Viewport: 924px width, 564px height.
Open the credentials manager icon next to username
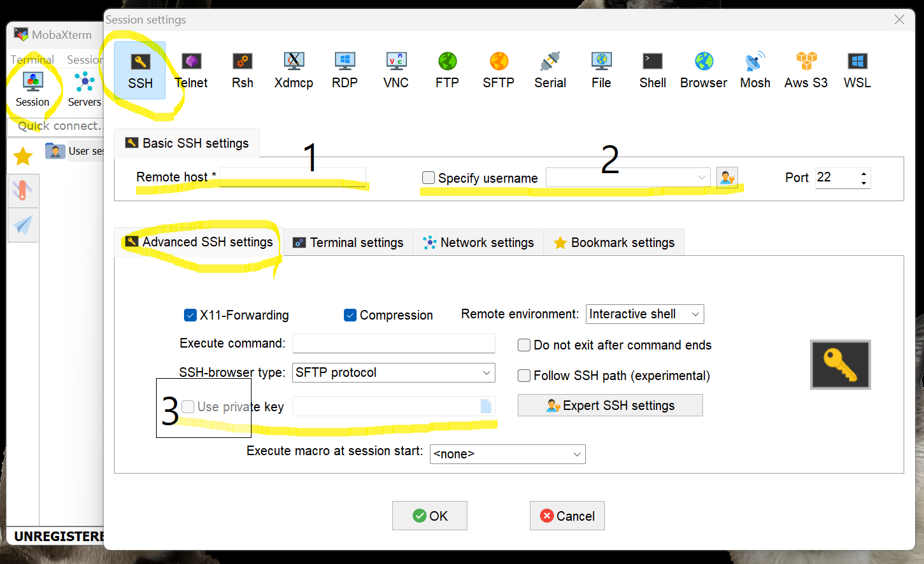click(727, 178)
